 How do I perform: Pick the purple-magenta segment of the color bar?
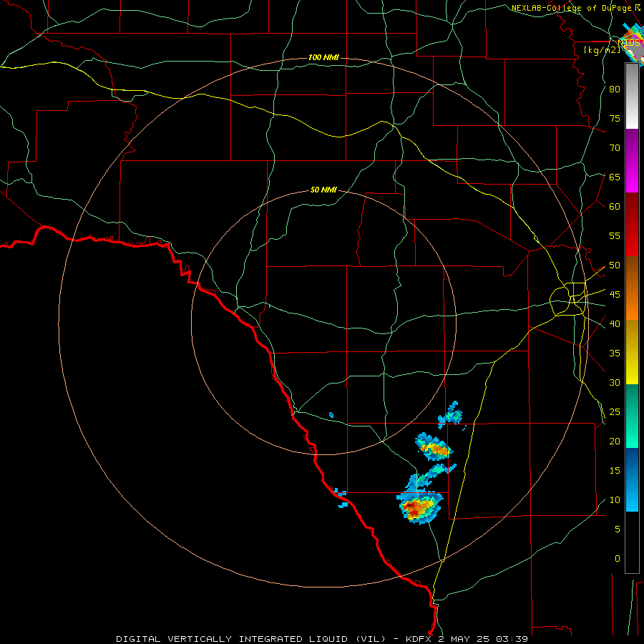(x=632, y=160)
